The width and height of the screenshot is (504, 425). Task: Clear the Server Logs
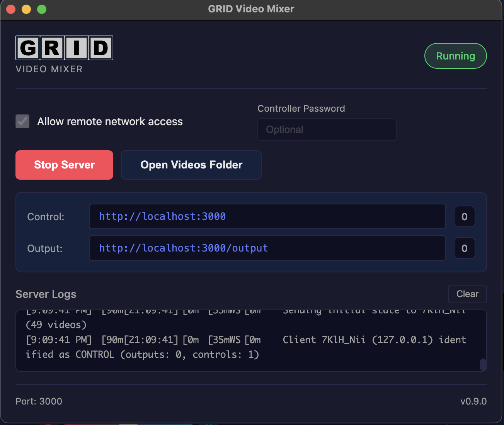(467, 294)
